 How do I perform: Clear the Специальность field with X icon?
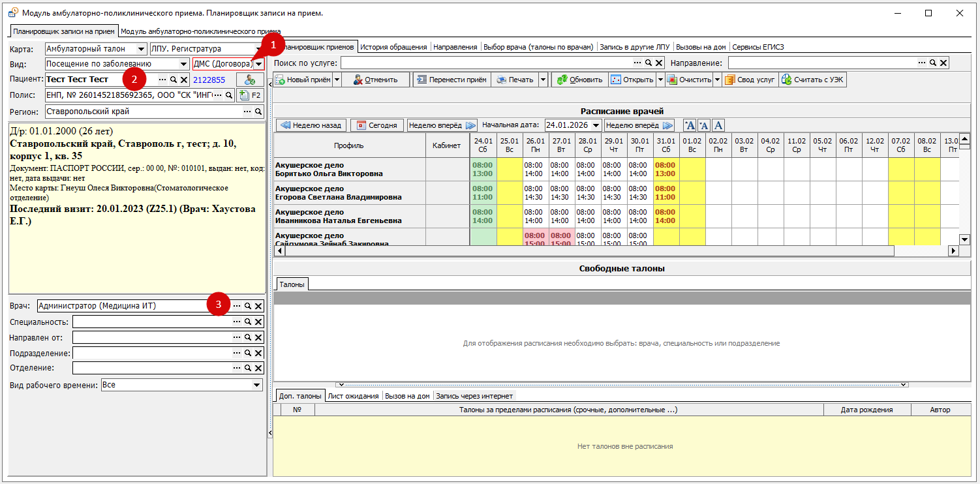pos(258,322)
